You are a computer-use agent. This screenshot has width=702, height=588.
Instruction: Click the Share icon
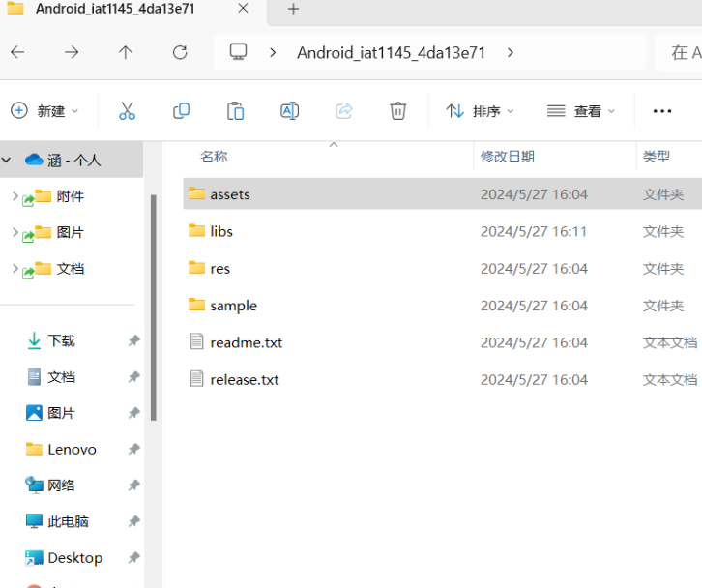click(344, 111)
